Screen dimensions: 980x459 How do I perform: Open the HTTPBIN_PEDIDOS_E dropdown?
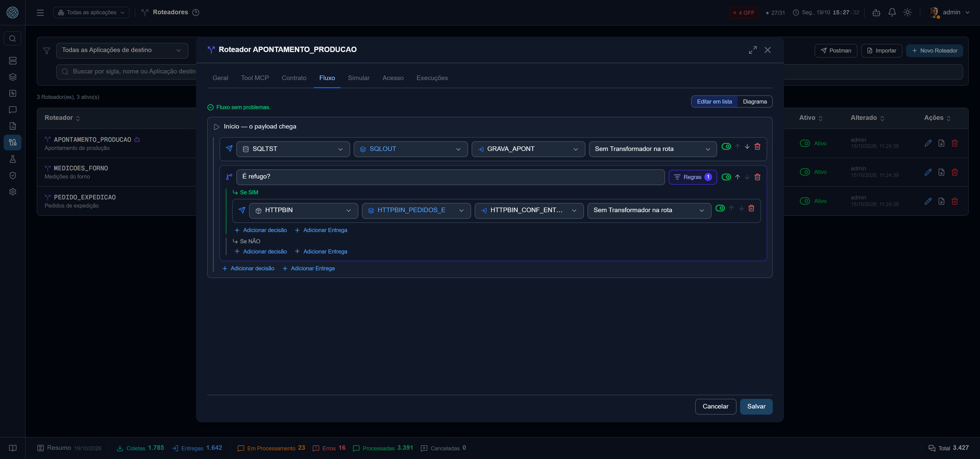(416, 211)
